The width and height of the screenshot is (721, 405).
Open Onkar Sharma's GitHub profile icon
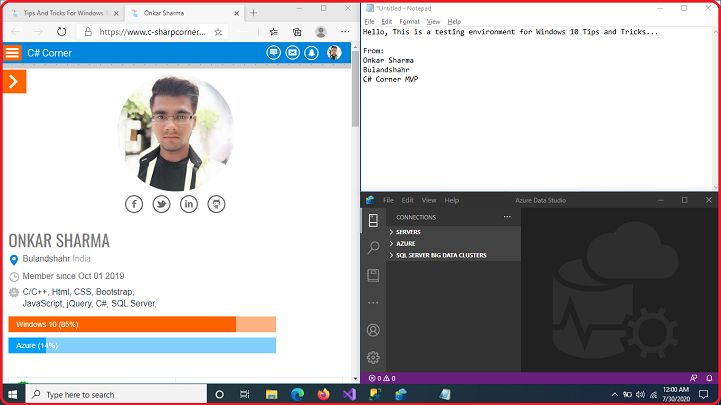[x=216, y=204]
